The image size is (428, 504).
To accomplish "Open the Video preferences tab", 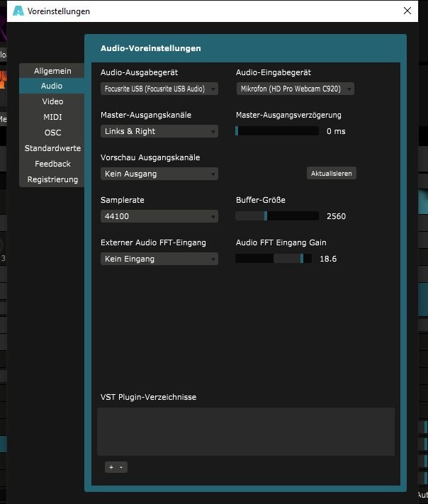I will (52, 101).
